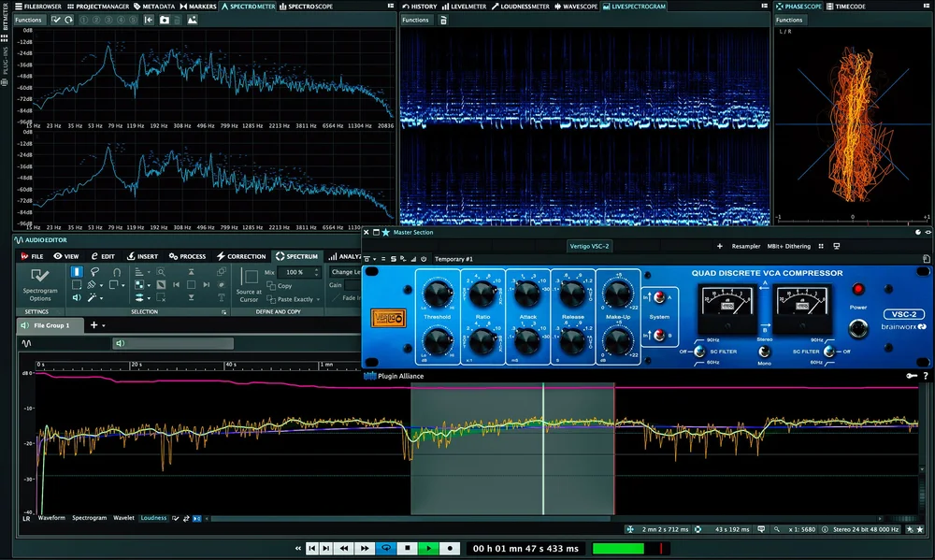Click the trash icon in Live Spectrogram

point(443,21)
